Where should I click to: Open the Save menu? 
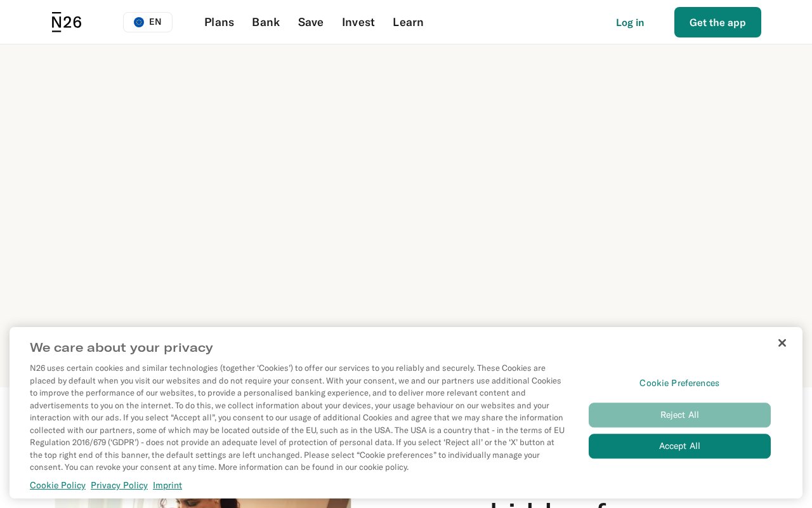coord(311,22)
